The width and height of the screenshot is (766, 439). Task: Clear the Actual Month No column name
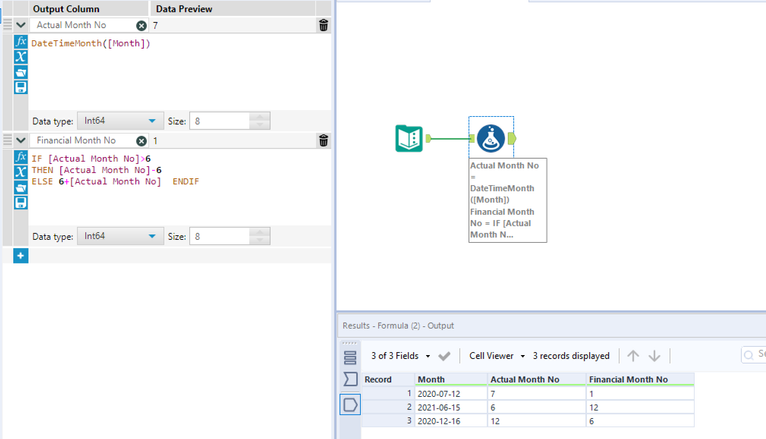141,25
